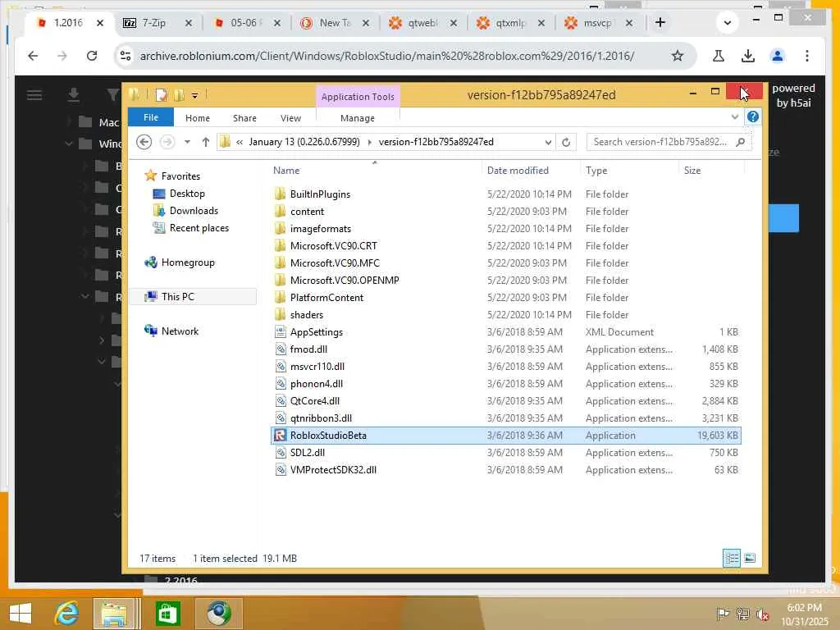This screenshot has height=630, width=840.
Task: Bookmark this page with the star icon
Action: pyautogui.click(x=678, y=56)
